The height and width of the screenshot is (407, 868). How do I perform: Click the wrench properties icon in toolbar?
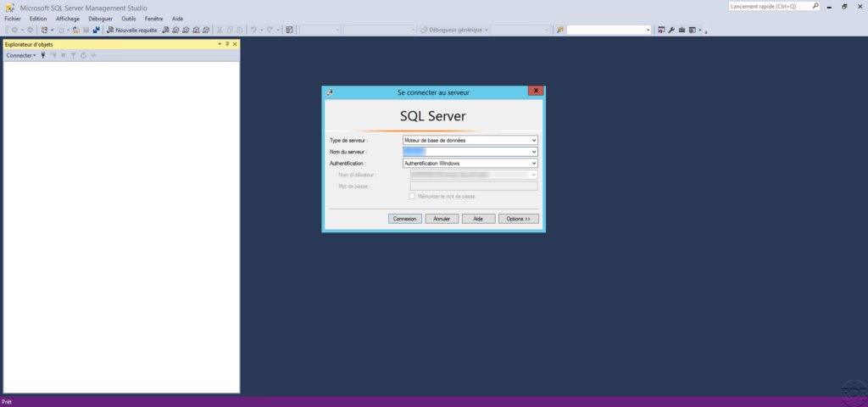671,30
